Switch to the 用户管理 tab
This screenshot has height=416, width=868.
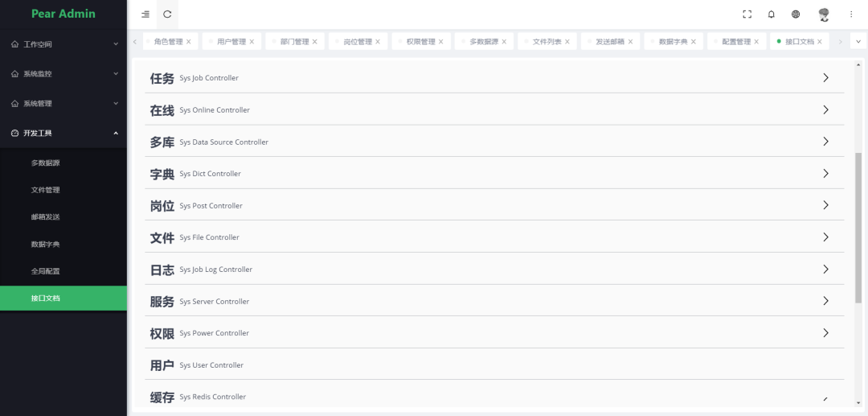click(231, 42)
